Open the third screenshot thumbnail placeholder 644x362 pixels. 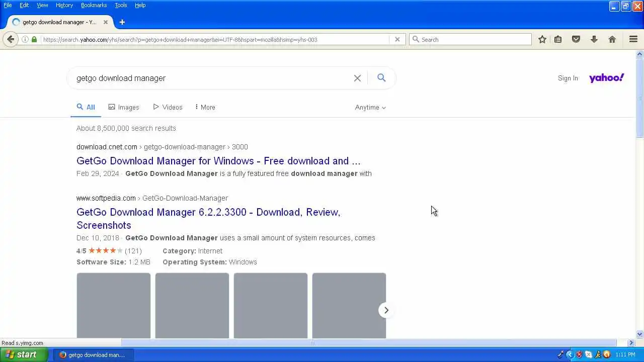click(x=271, y=306)
